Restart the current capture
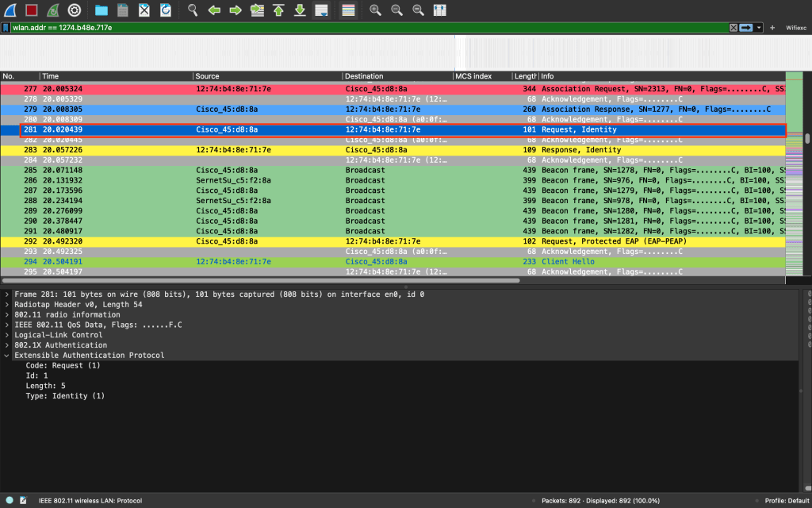This screenshot has width=812, height=508. 52,10
